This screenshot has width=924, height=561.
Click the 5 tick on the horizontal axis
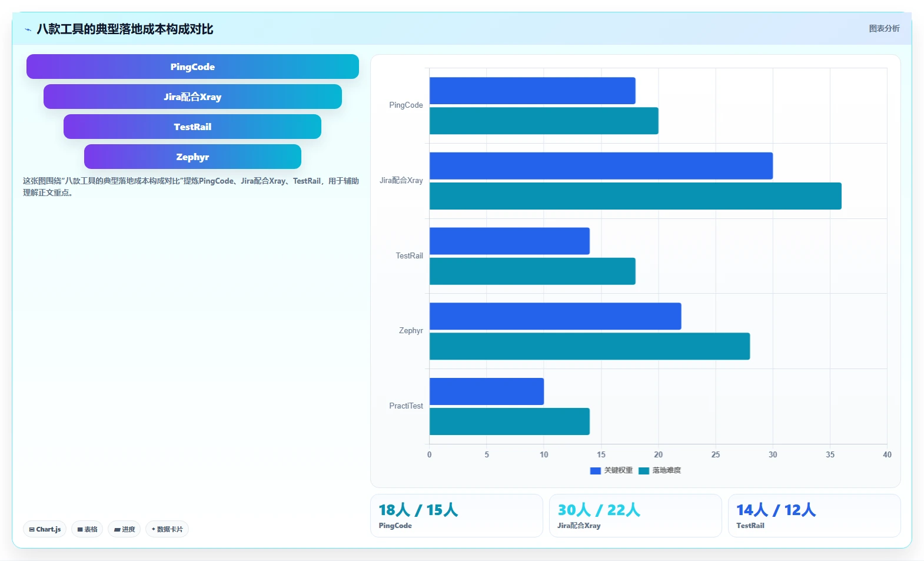pos(487,454)
